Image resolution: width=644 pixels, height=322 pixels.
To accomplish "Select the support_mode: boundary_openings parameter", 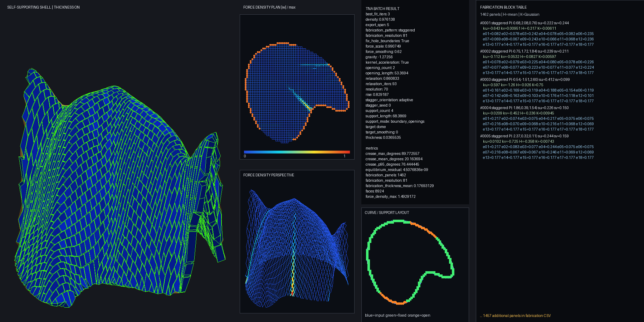I will [395, 121].
